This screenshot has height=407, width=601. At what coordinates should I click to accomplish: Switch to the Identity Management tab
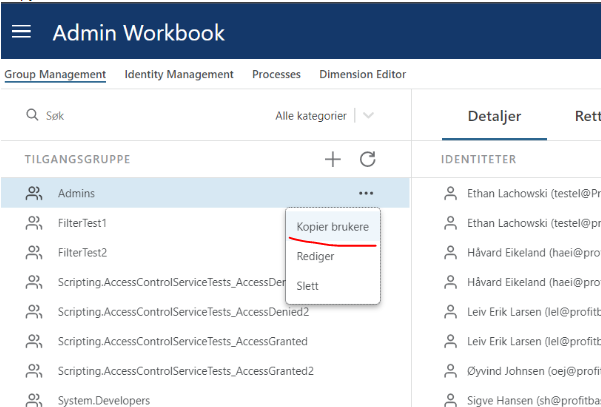pyautogui.click(x=179, y=74)
